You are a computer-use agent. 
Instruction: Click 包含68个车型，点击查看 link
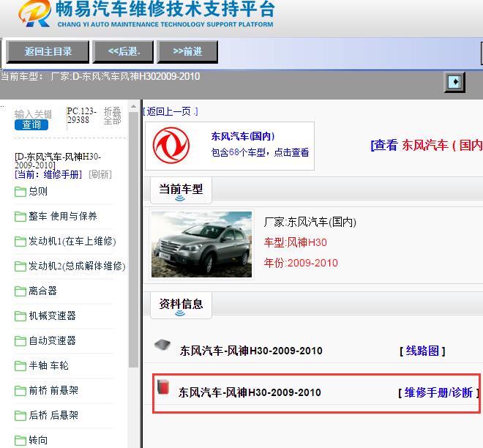[x=260, y=152]
